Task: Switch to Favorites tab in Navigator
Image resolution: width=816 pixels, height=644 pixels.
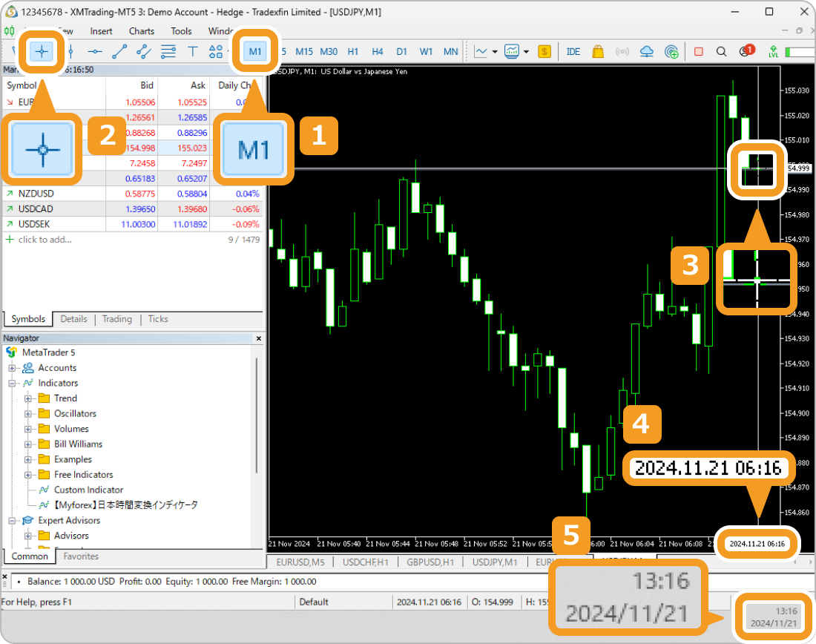Action: point(81,556)
